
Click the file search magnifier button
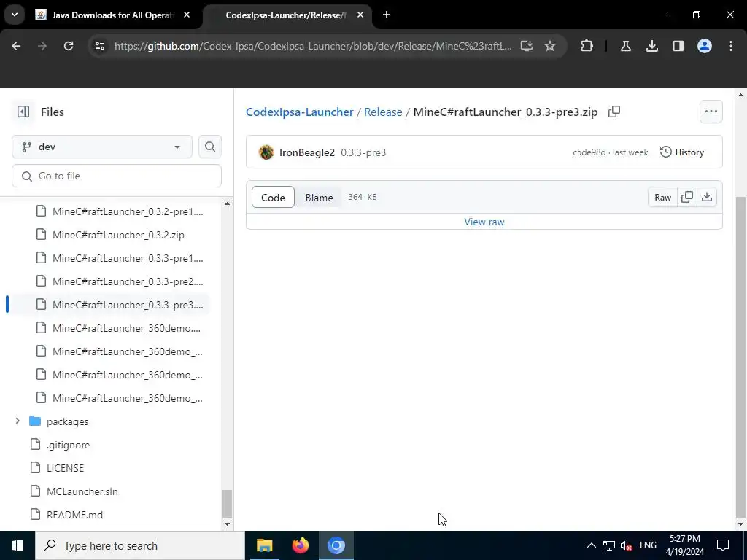210,147
